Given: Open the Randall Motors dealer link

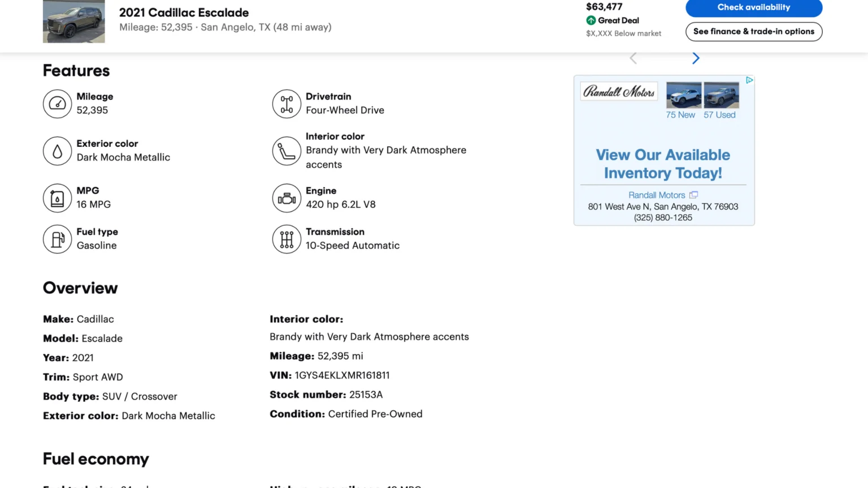Looking at the screenshot, I should pyautogui.click(x=657, y=195).
